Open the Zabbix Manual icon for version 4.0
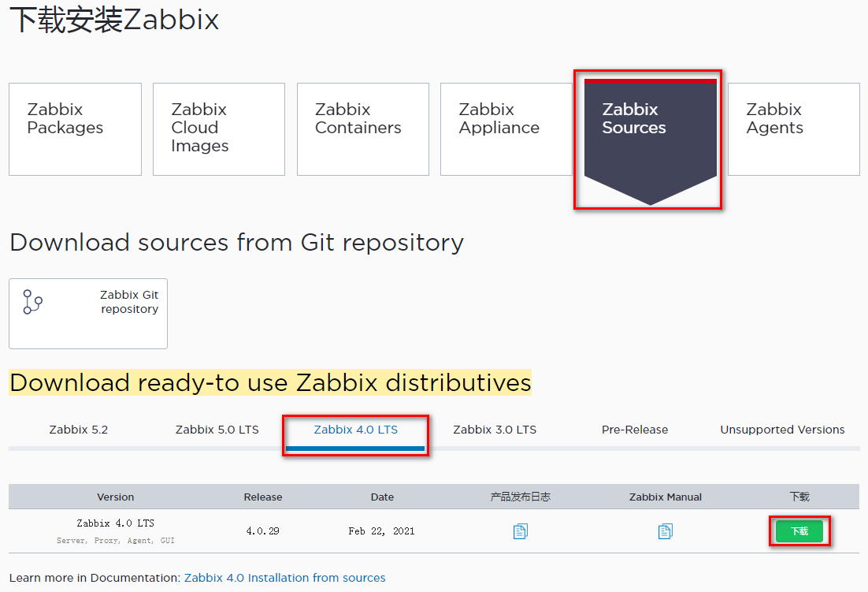The image size is (868, 592). click(665, 531)
